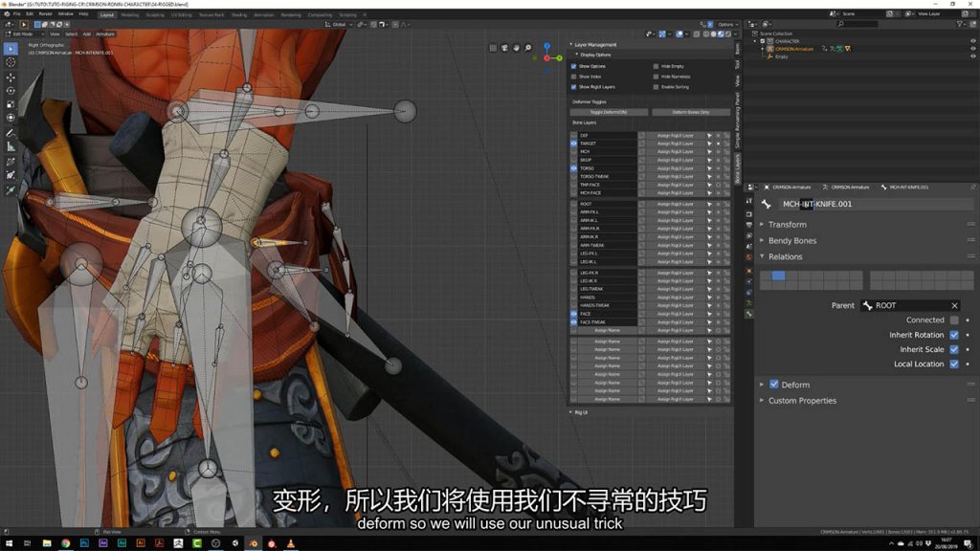Click the select arrow icon in DEF row
980x551 pixels.
tap(709, 135)
